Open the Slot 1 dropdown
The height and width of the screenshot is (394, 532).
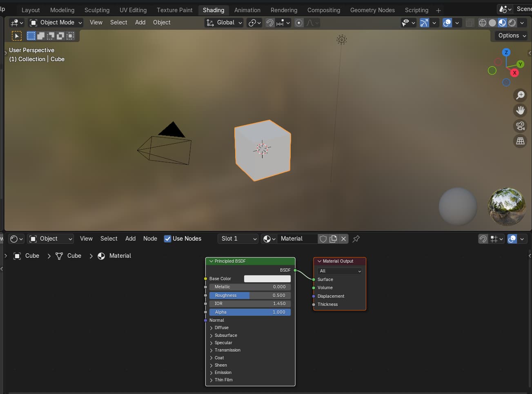coord(238,239)
